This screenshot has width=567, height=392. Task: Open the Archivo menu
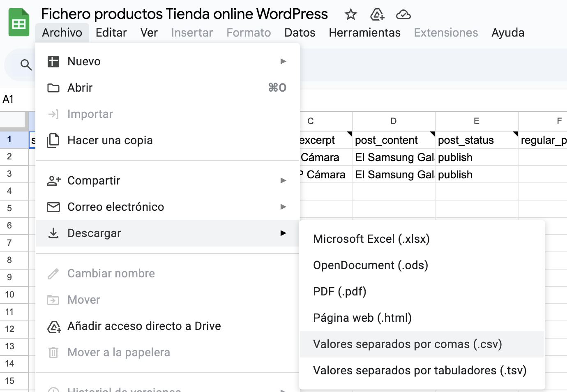[62, 33]
